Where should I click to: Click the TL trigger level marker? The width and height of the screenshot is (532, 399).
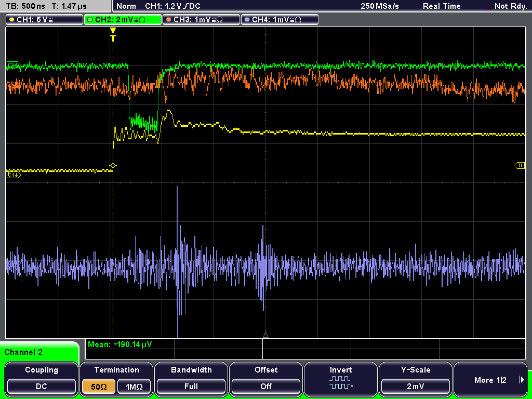pyautogui.click(x=520, y=166)
